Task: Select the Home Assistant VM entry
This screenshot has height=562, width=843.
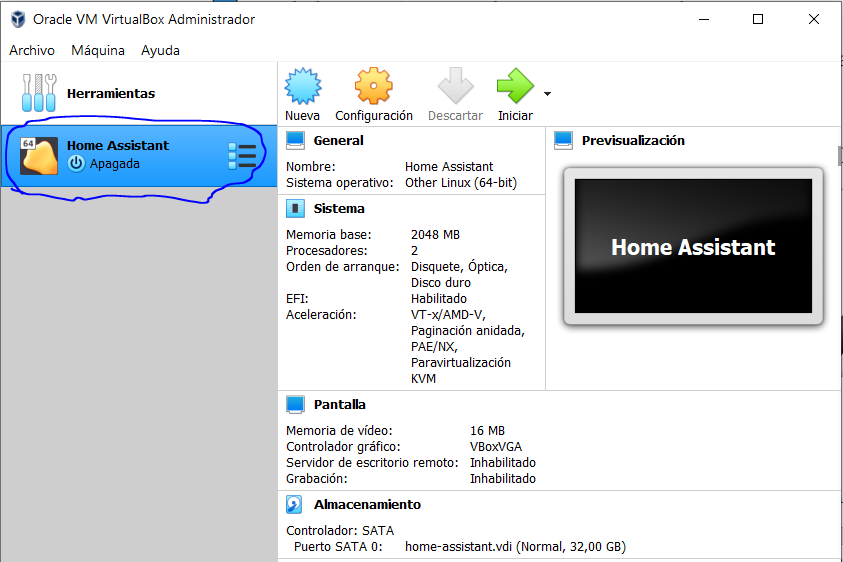Action: click(140, 155)
